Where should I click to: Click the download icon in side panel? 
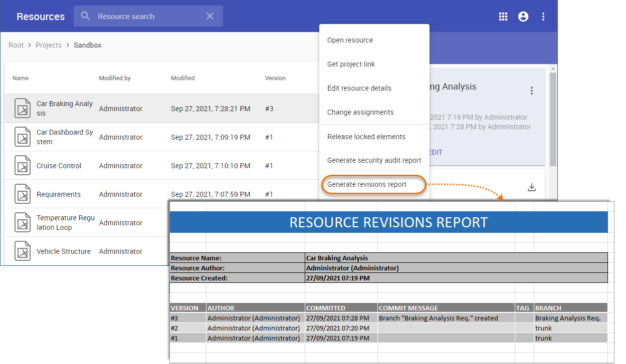[x=532, y=187]
